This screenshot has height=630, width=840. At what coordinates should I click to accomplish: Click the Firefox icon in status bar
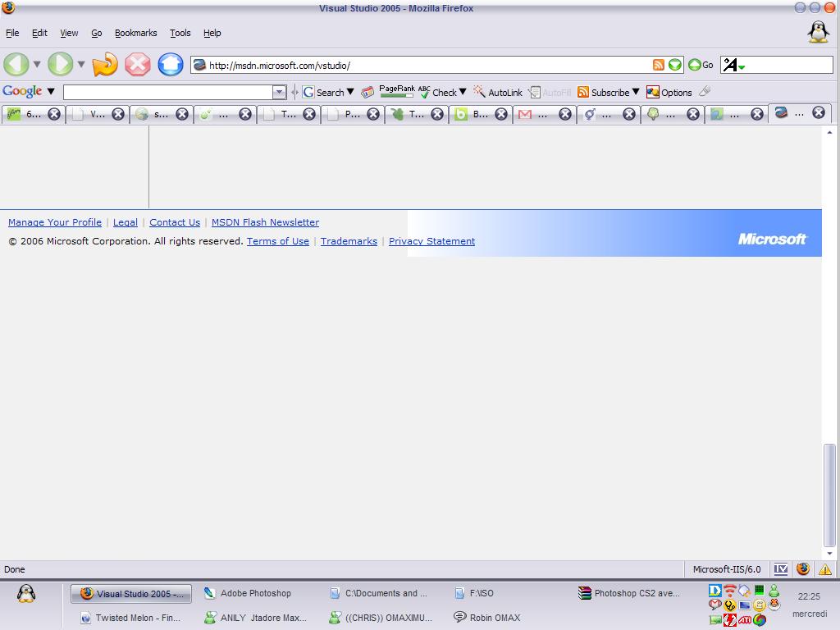(x=803, y=569)
